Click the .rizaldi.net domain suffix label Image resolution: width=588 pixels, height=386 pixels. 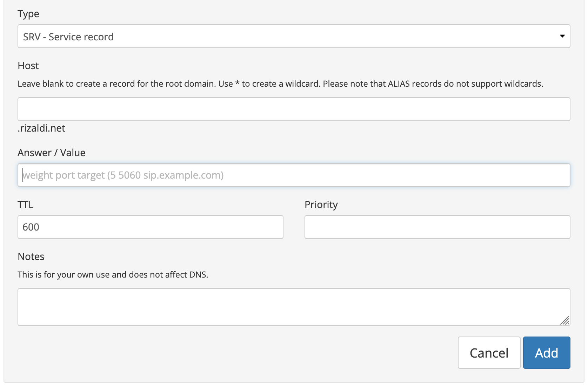(41, 128)
